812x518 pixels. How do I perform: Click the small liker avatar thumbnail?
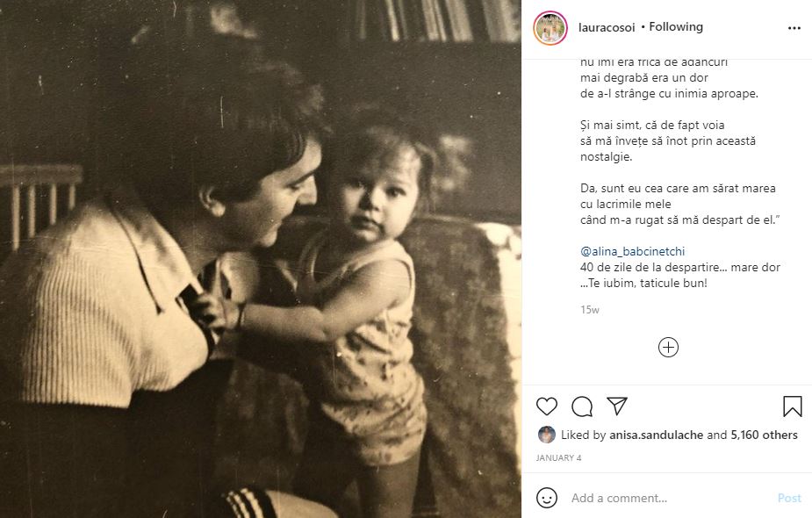tap(546, 435)
